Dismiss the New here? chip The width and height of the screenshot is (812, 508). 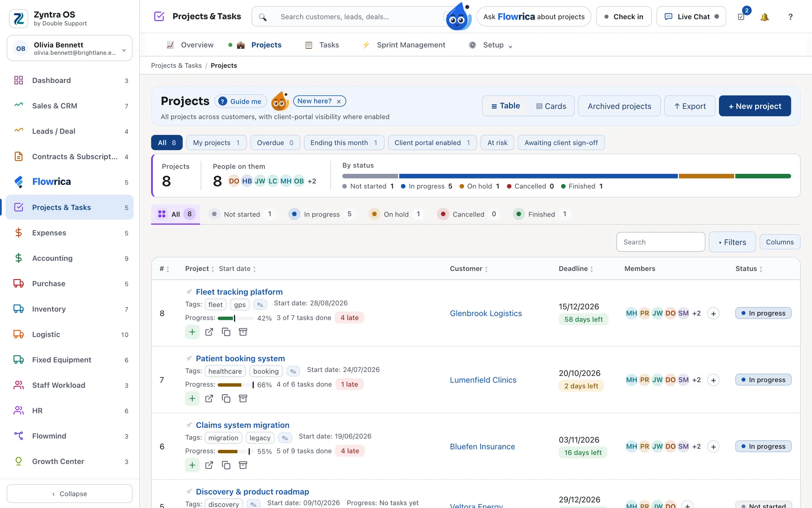click(339, 102)
